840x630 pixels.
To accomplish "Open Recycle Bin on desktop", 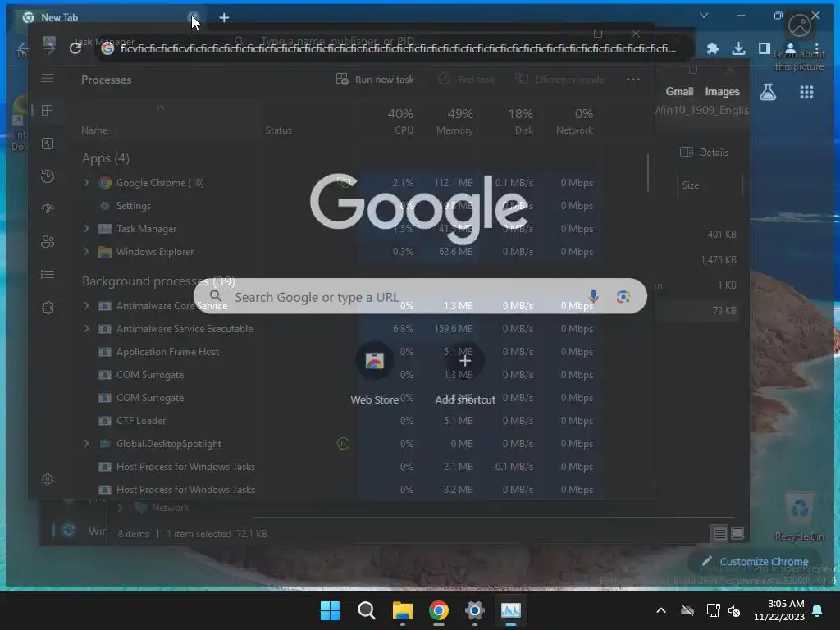I will point(799,517).
